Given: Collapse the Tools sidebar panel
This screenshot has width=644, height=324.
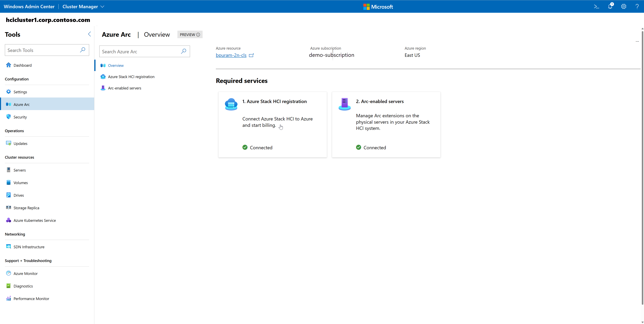Looking at the screenshot, I should tap(89, 34).
